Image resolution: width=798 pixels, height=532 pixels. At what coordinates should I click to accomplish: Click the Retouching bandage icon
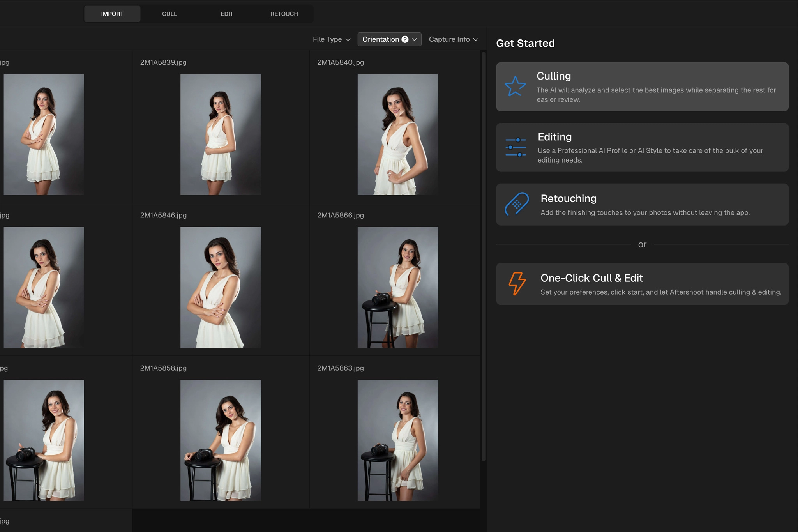coord(517,204)
